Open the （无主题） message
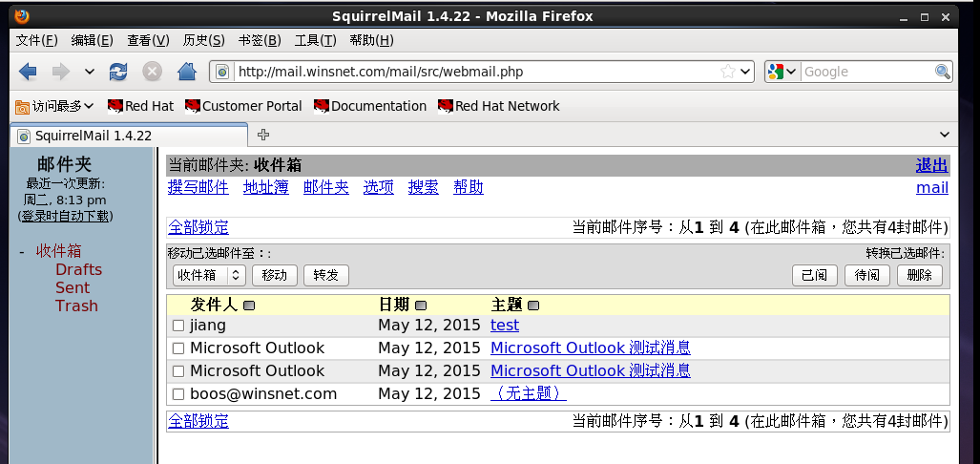 529,394
